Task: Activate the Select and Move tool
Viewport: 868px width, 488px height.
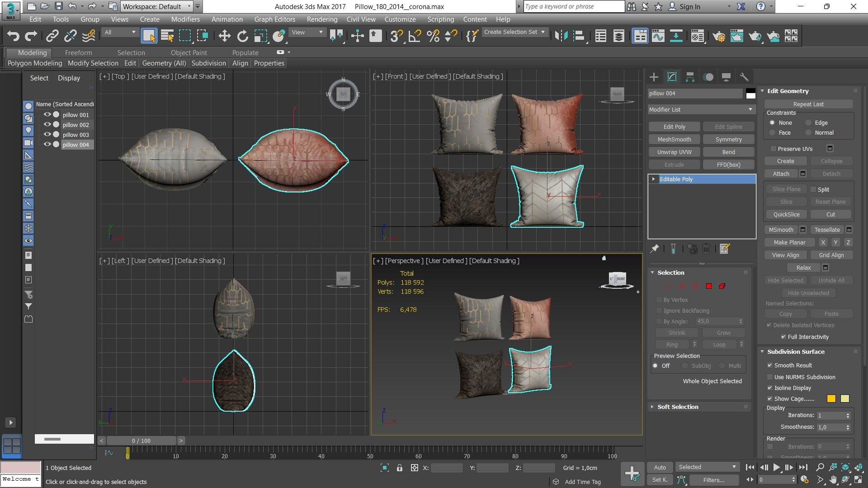Action: (224, 36)
